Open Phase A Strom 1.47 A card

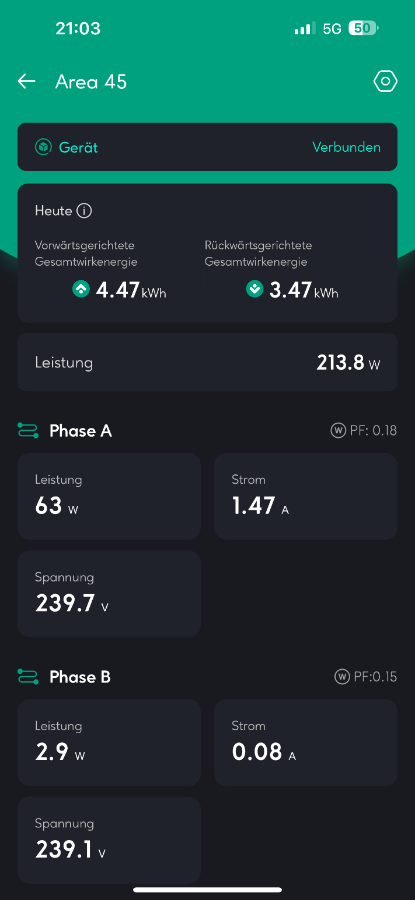tap(305, 496)
